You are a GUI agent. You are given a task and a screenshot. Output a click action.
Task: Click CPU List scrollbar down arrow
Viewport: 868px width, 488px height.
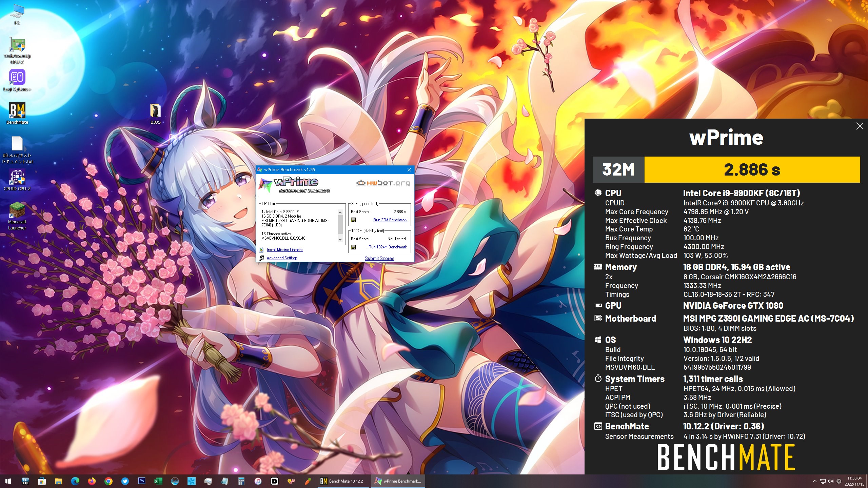[x=340, y=240]
